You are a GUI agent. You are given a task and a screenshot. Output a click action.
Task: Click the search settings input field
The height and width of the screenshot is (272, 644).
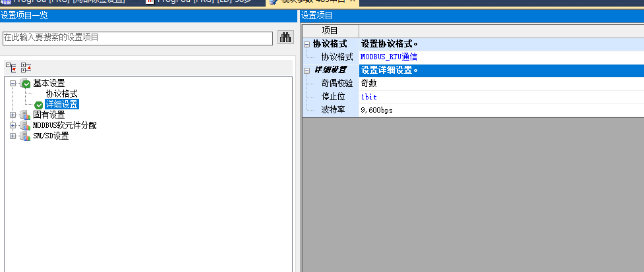[137, 38]
